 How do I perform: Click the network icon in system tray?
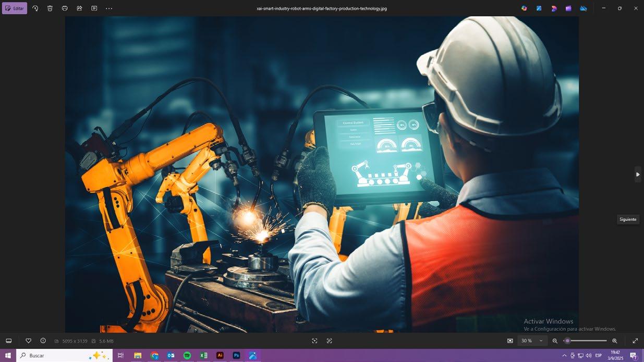coord(580,355)
